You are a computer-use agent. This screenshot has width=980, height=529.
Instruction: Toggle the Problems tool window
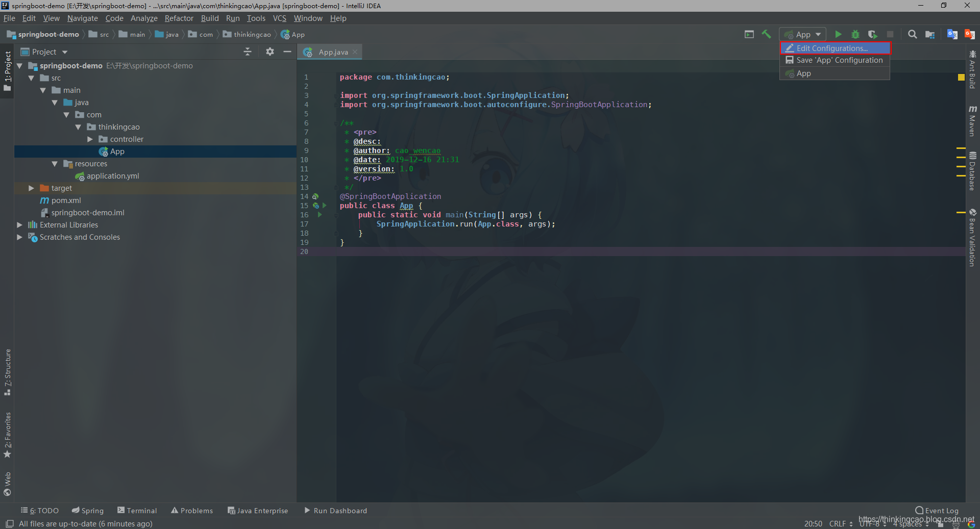tap(192, 511)
